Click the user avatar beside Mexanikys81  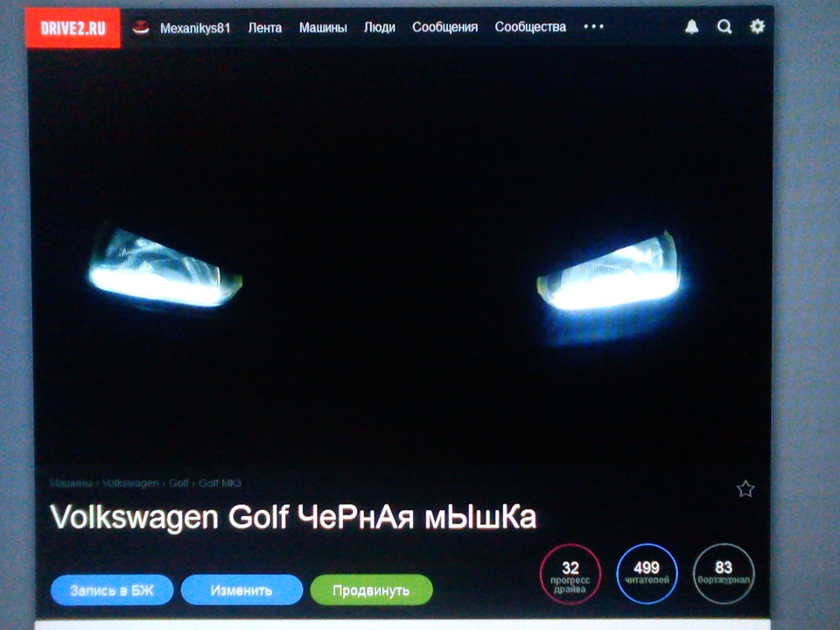click(141, 27)
